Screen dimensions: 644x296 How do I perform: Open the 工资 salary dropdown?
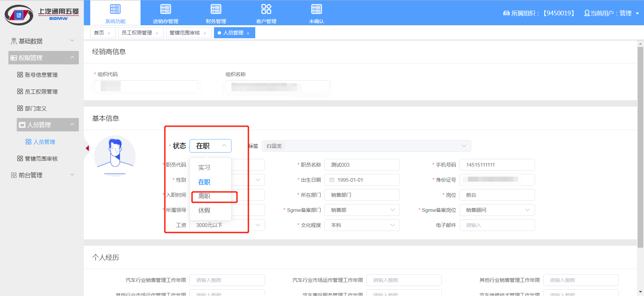point(227,225)
